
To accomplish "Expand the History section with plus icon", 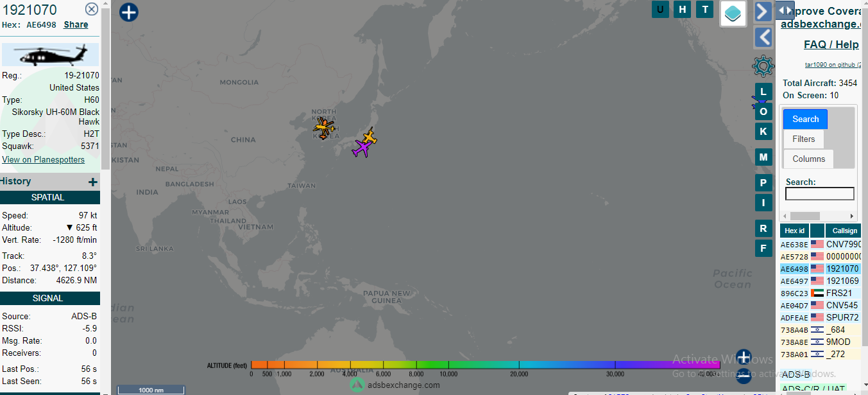I will 93,182.
